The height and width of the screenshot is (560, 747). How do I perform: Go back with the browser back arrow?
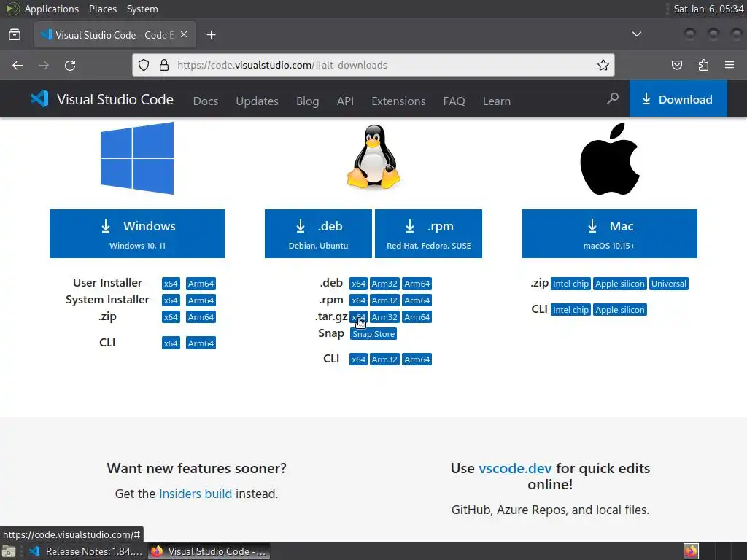[x=18, y=65]
